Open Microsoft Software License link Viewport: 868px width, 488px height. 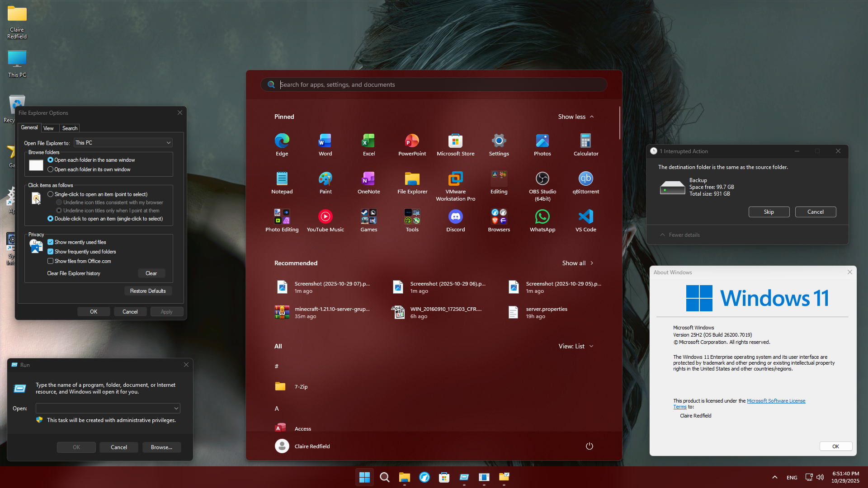776,401
